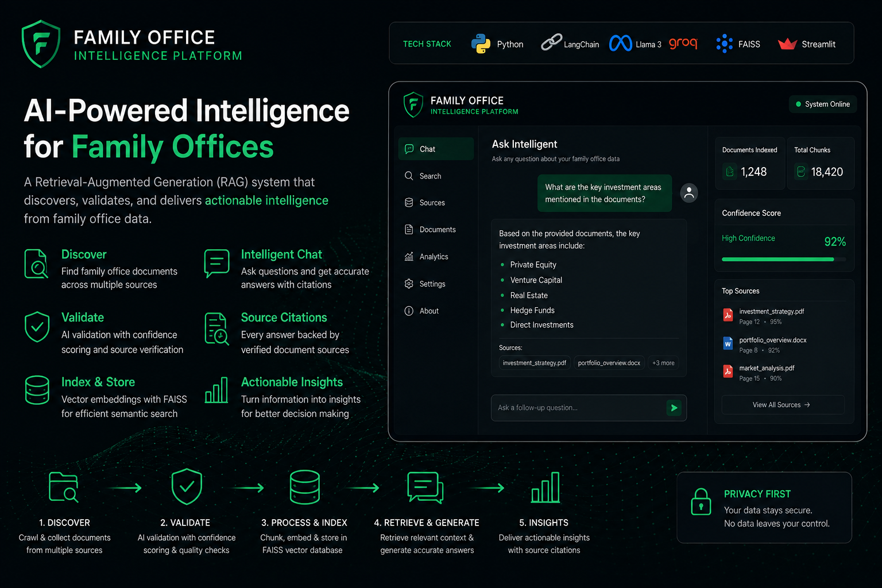The image size is (882, 588).
Task: Click the Python logo in tech stack
Action: pos(481,44)
